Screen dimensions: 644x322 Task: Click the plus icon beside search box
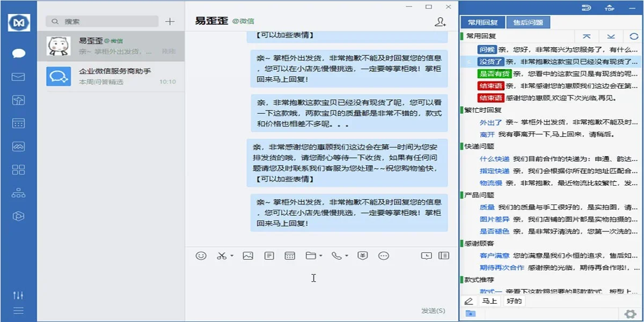coord(170,21)
